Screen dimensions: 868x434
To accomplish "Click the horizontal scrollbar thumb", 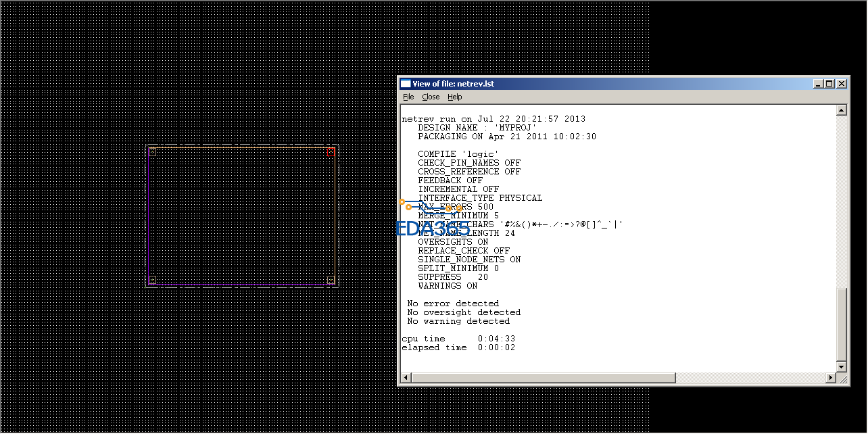I will (543, 377).
